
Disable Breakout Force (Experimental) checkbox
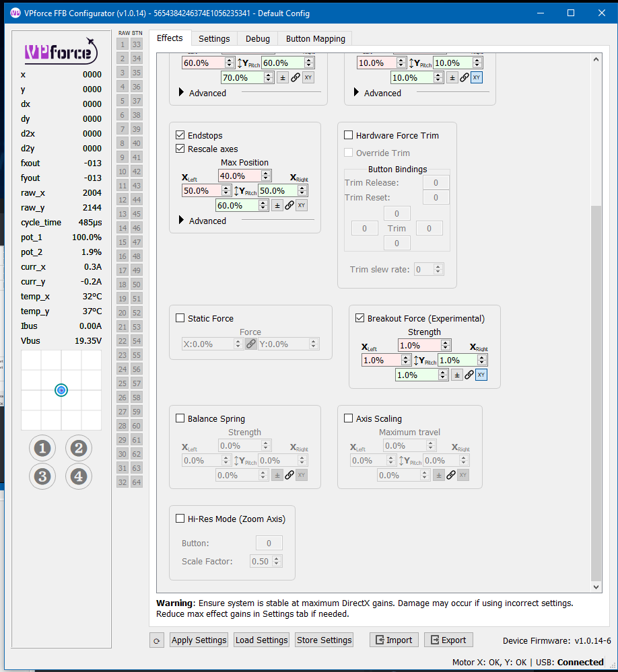359,318
